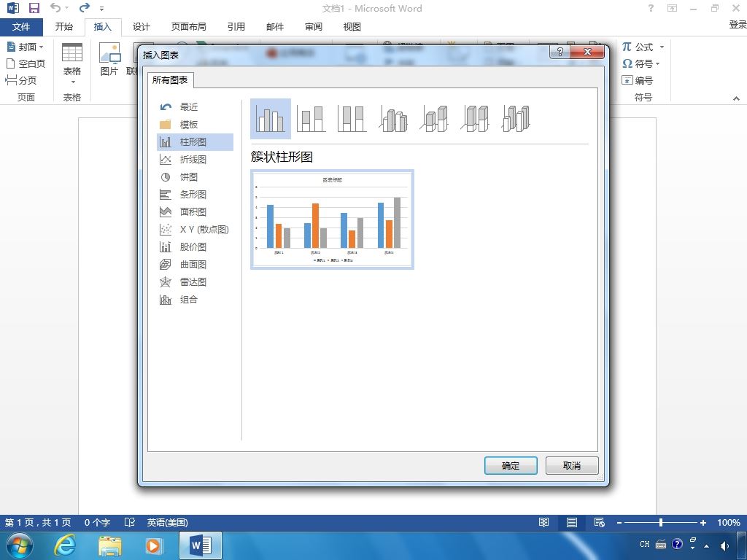747x560 pixels.
Task: Choose 股价图 chart category
Action: coord(195,246)
